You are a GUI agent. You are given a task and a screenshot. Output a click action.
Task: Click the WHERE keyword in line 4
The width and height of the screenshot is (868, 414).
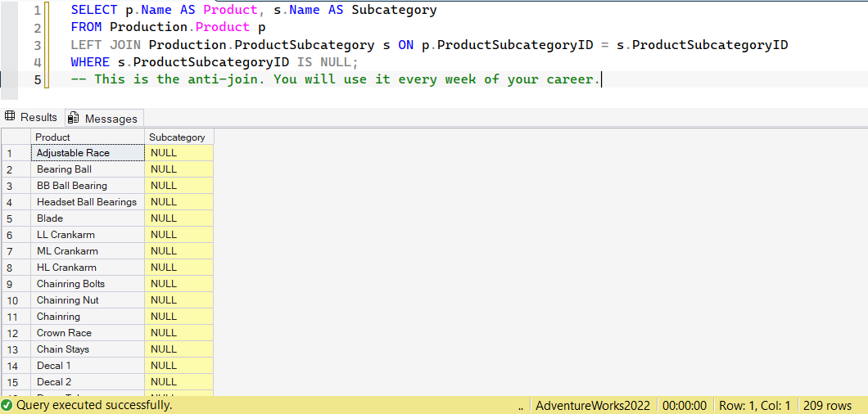click(x=90, y=62)
